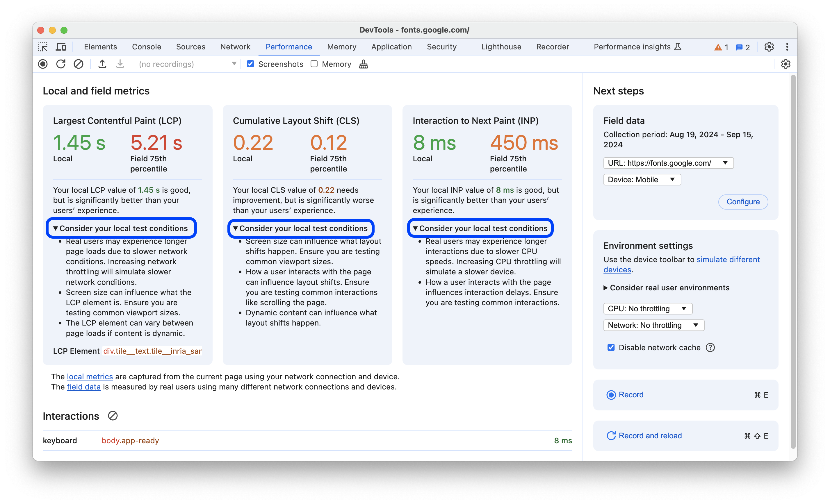Open CPU throttling dropdown
Image resolution: width=830 pixels, height=504 pixels.
(x=646, y=308)
